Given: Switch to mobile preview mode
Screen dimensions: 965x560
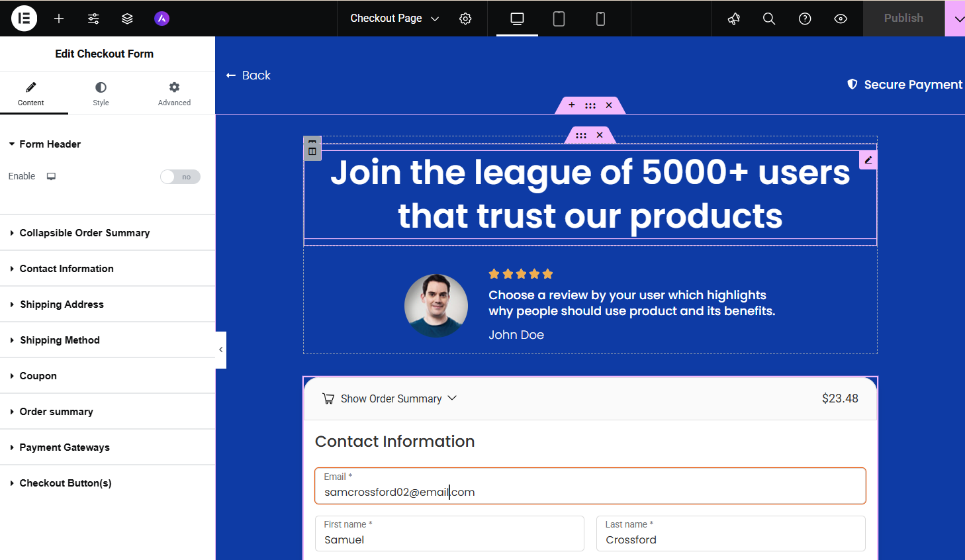Looking at the screenshot, I should coord(600,19).
